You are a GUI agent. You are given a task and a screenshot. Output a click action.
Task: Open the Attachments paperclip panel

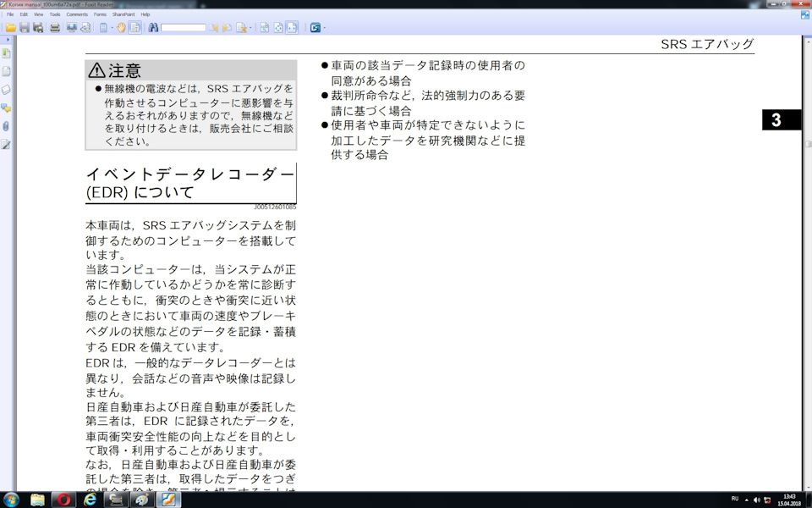(6, 126)
